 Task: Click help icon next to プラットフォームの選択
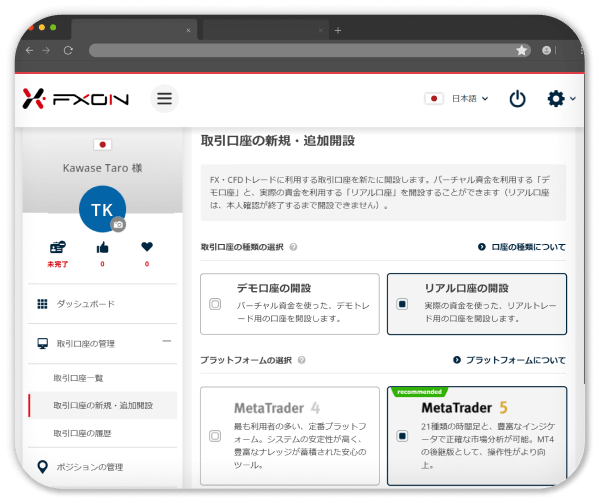click(x=302, y=360)
